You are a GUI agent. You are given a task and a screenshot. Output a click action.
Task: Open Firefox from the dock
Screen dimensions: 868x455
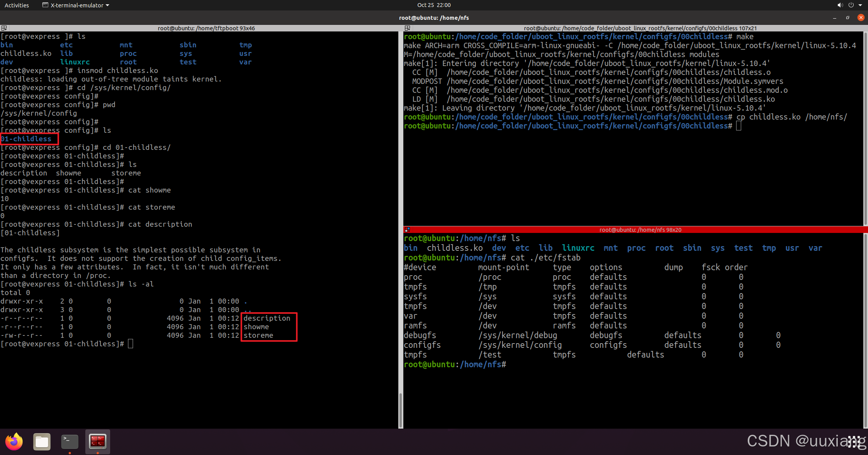point(14,441)
